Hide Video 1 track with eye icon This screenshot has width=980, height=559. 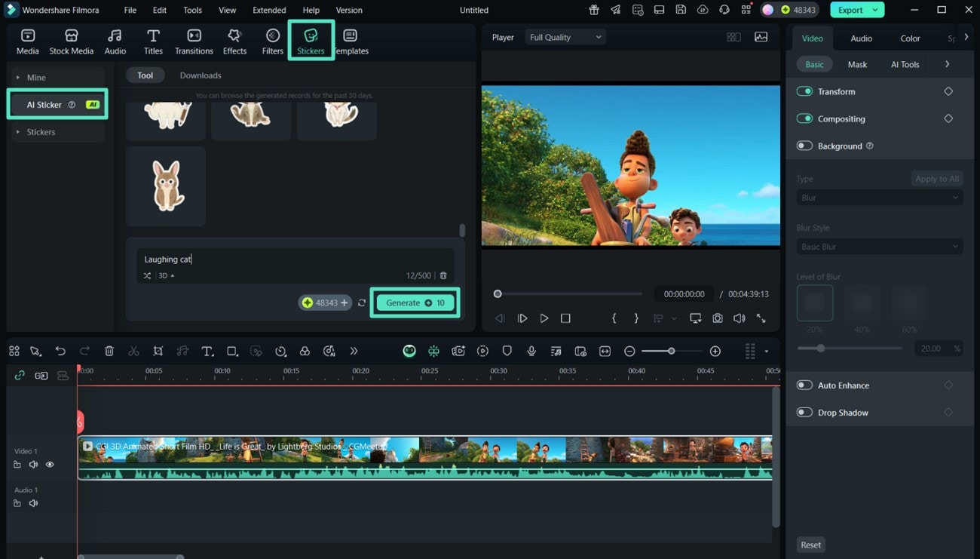click(x=50, y=465)
